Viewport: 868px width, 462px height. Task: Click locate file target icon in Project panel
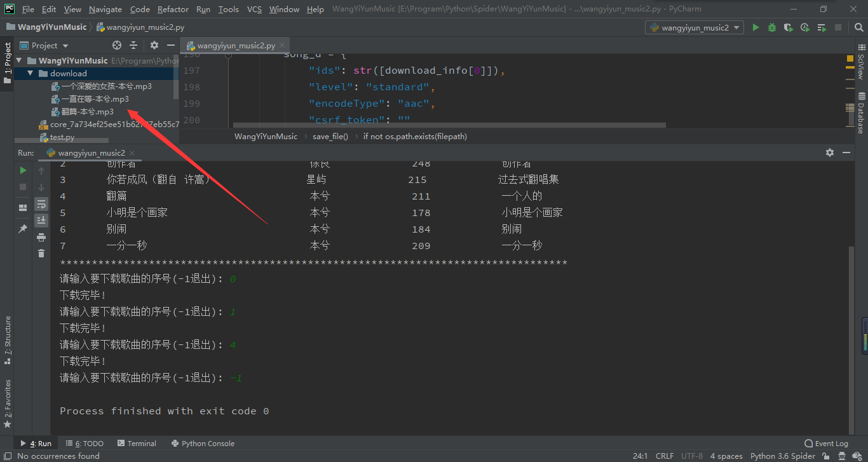point(117,45)
